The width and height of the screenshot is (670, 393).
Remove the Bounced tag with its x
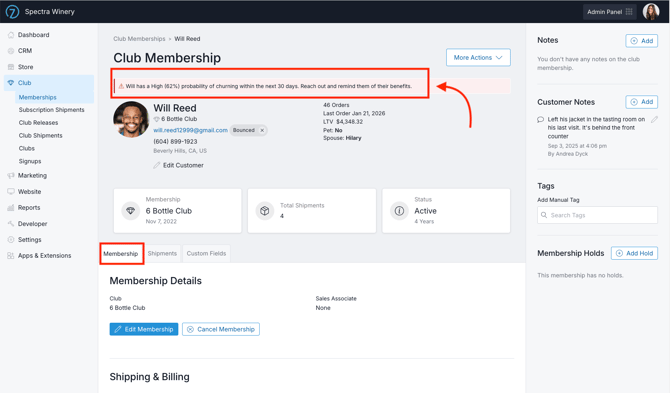[262, 130]
